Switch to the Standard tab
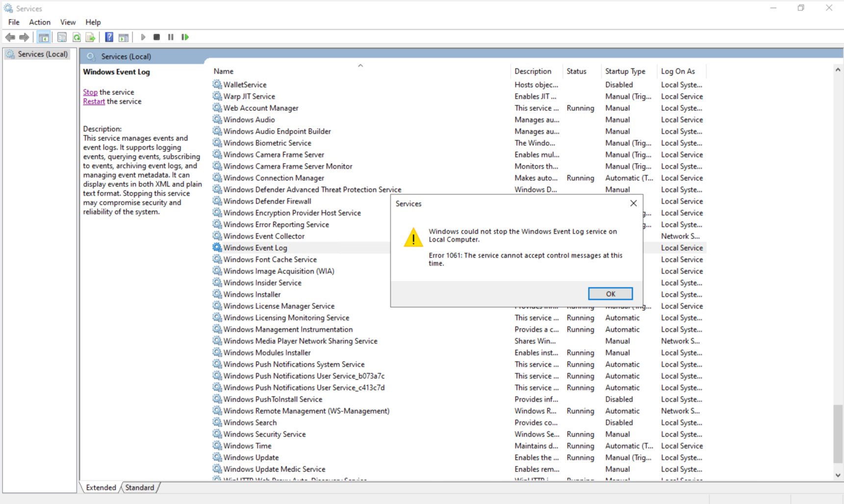The width and height of the screenshot is (844, 504). coord(140,487)
